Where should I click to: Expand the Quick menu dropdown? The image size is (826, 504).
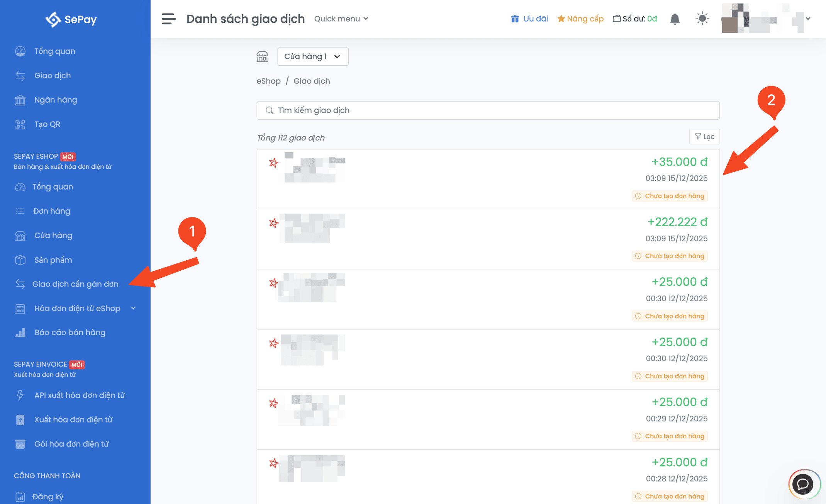(x=341, y=19)
